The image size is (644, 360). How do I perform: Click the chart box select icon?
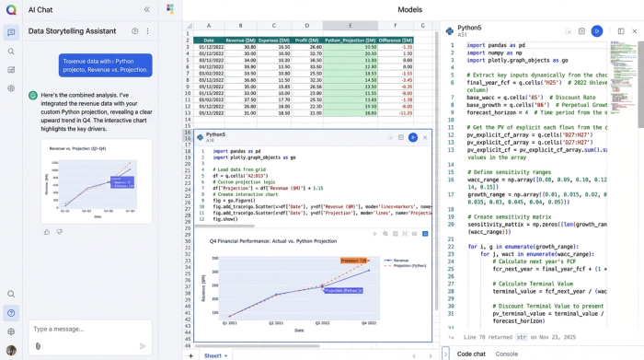coord(395,234)
